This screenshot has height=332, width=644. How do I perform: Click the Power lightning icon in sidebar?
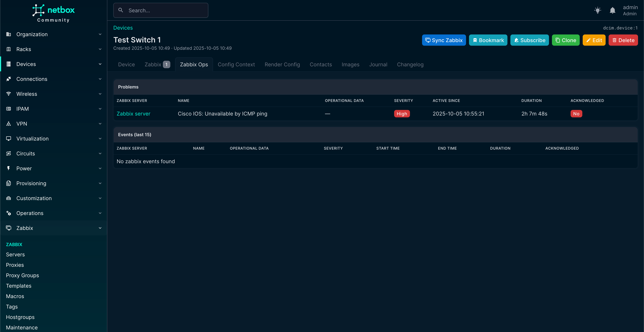click(x=9, y=168)
